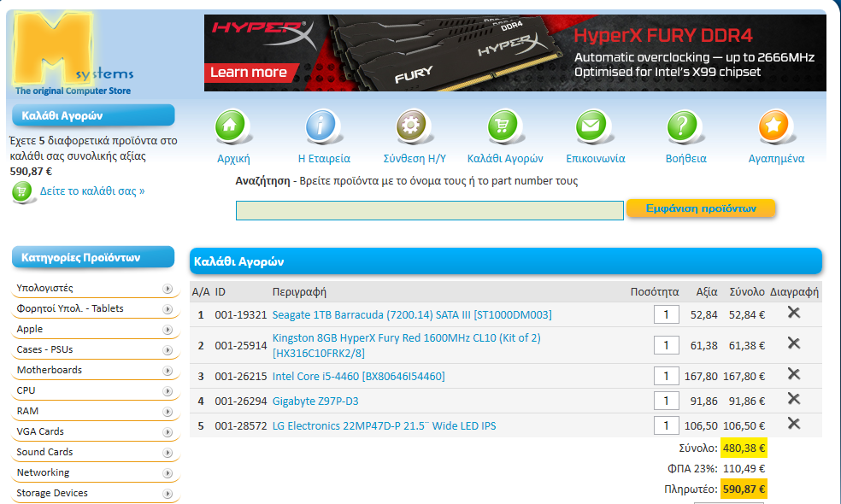The height and width of the screenshot is (504, 841).
Task: Expand the Sound Cards category arrow
Action: [168, 453]
